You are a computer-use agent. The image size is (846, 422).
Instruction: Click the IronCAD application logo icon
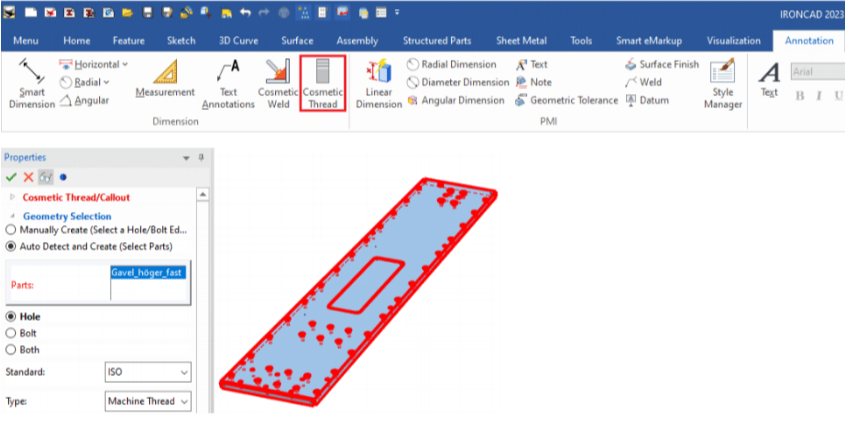[x=9, y=12]
